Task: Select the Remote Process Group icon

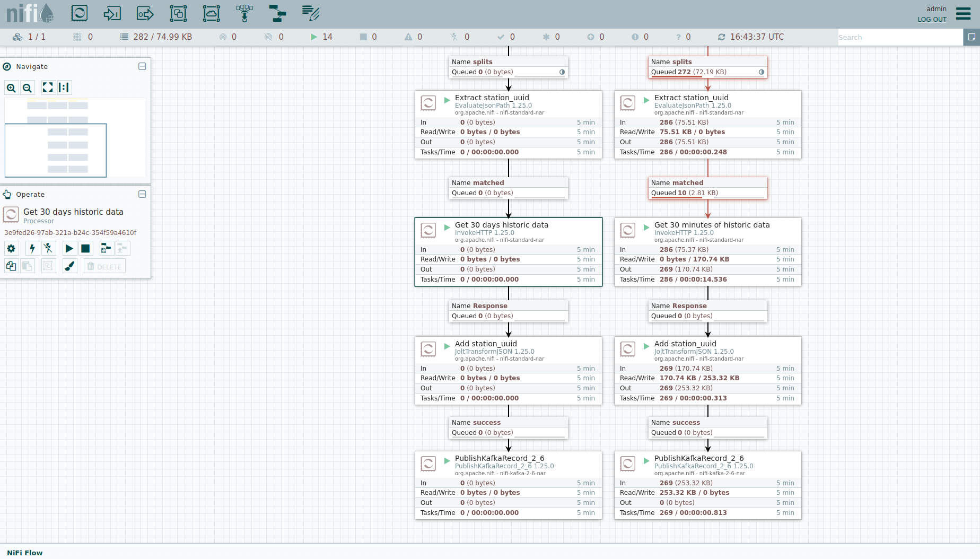Action: (211, 13)
